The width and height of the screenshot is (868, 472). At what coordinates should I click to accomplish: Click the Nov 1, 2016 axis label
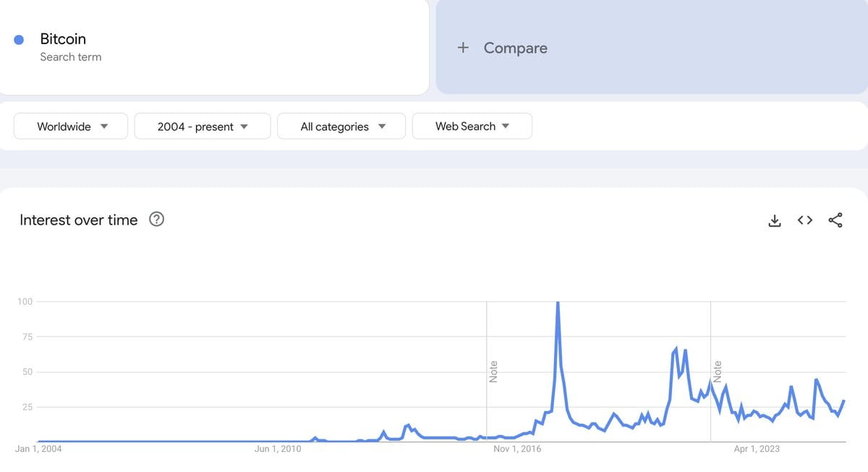pyautogui.click(x=517, y=449)
